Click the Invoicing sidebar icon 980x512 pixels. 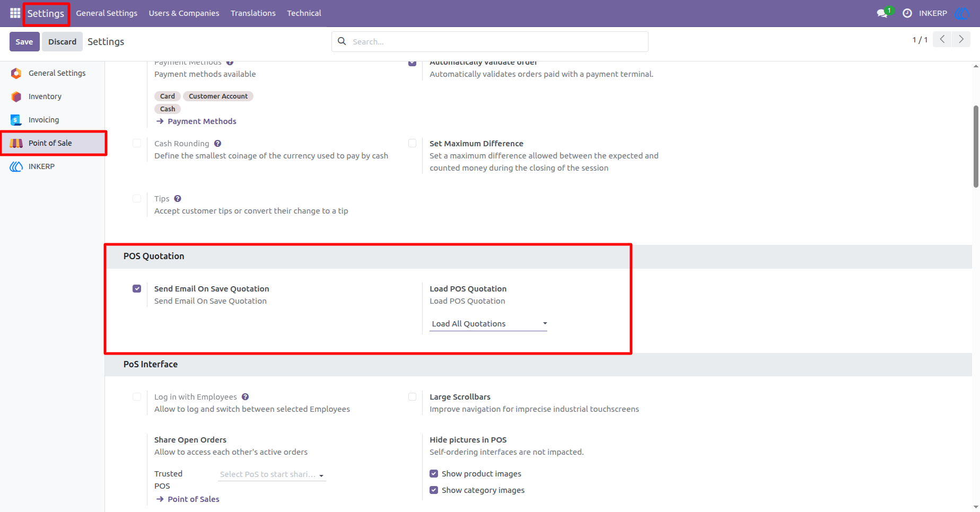click(x=16, y=120)
